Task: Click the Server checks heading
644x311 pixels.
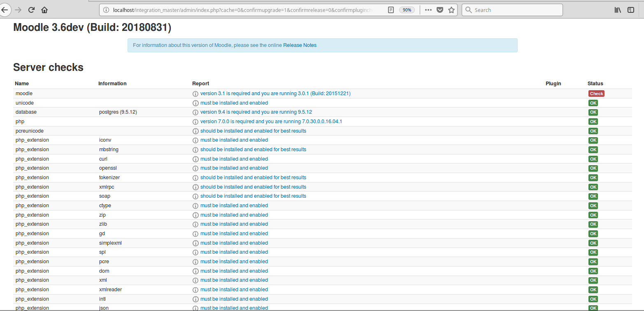Action: point(48,67)
